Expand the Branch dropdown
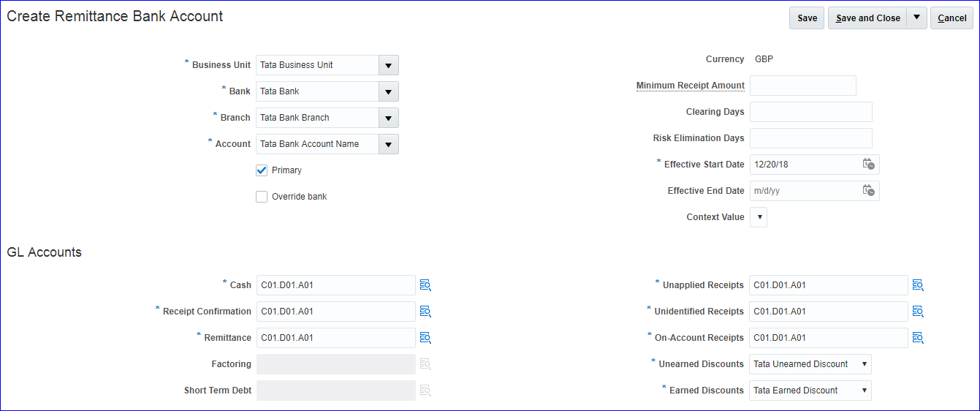The width and height of the screenshot is (980, 411). point(388,118)
